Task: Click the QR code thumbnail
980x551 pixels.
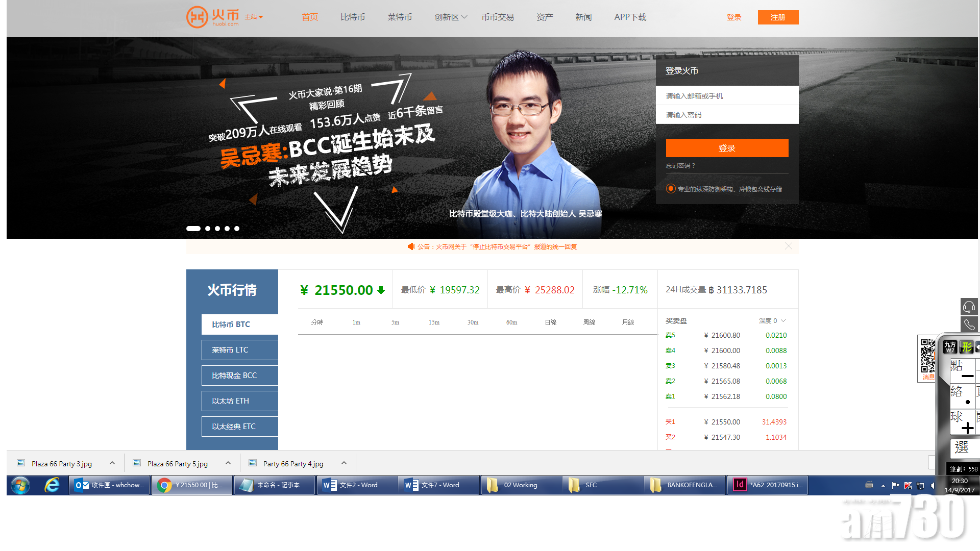Action: point(927,355)
